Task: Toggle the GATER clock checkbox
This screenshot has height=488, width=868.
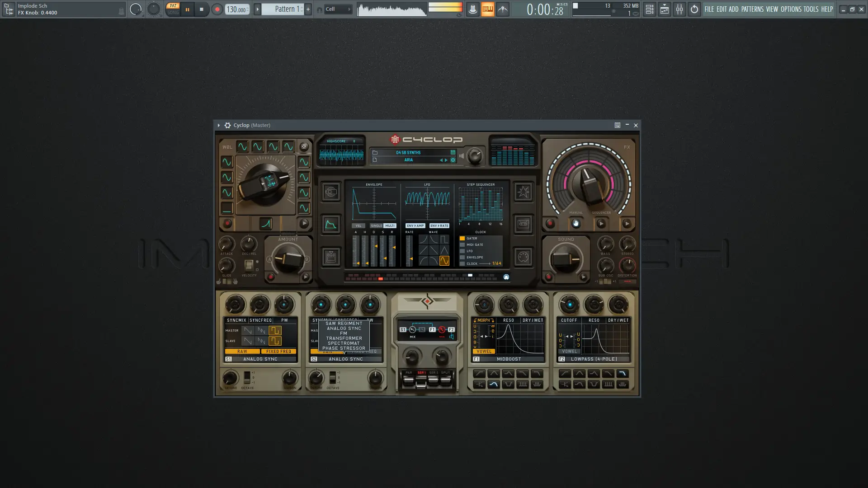Action: coord(462,239)
